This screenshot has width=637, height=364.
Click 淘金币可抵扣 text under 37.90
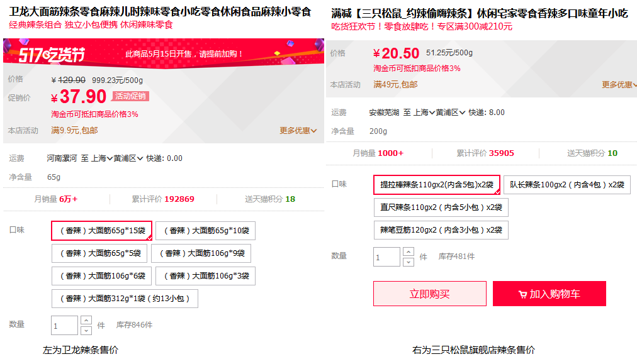[x=94, y=114]
